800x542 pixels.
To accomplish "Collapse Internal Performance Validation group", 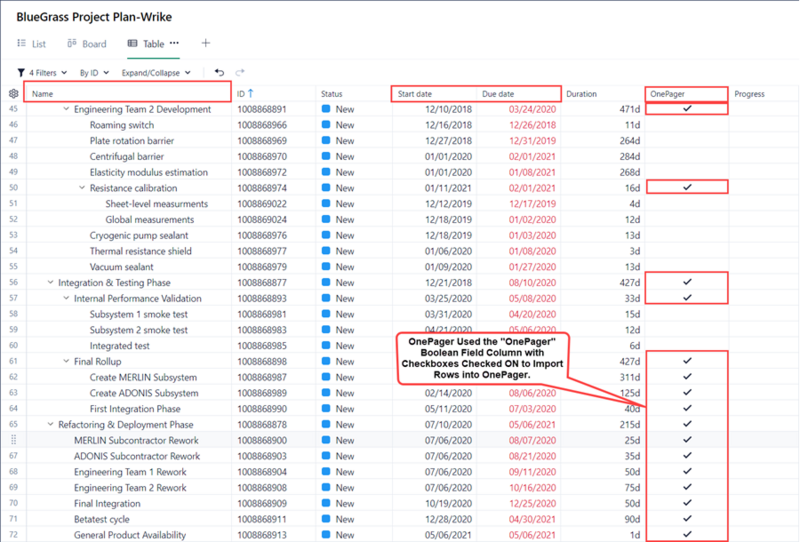I will pyautogui.click(x=66, y=298).
